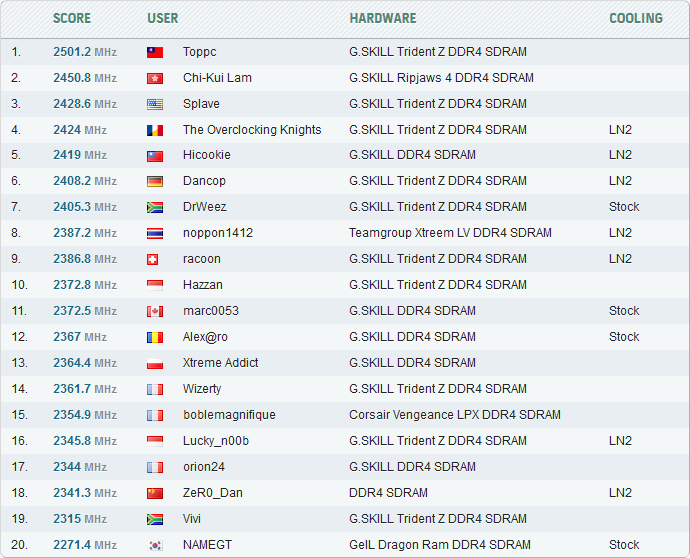Click the US flag beside Splave

tap(155, 104)
